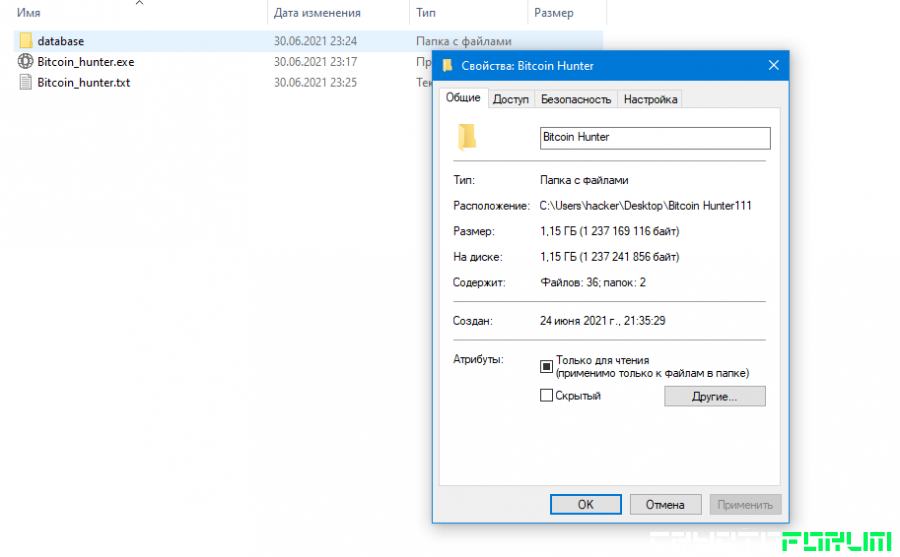900x557 pixels.
Task: Click the on-disk value '1 237 241 856 байт'
Action: [629, 257]
